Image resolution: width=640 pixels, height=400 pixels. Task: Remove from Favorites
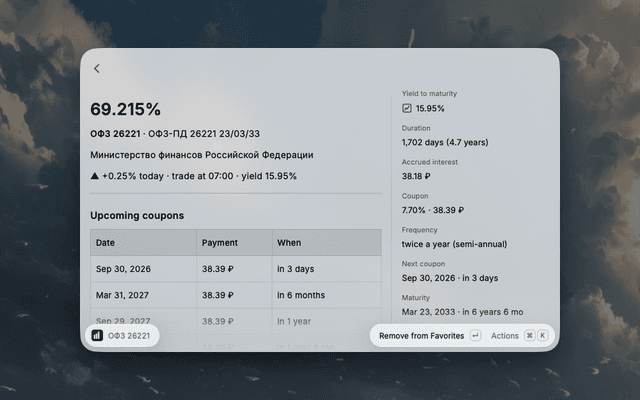(x=422, y=336)
